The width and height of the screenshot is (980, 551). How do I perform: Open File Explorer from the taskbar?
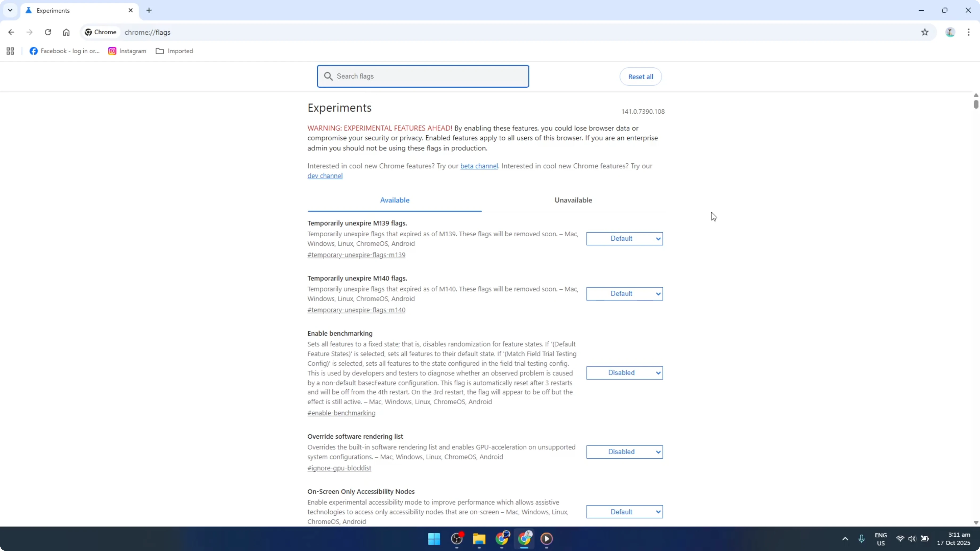click(x=479, y=539)
